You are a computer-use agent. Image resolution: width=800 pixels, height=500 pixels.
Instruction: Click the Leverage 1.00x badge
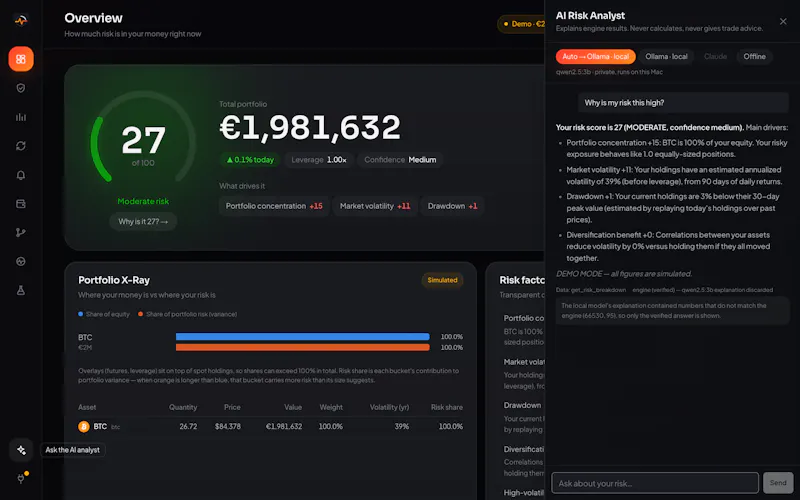pos(319,160)
